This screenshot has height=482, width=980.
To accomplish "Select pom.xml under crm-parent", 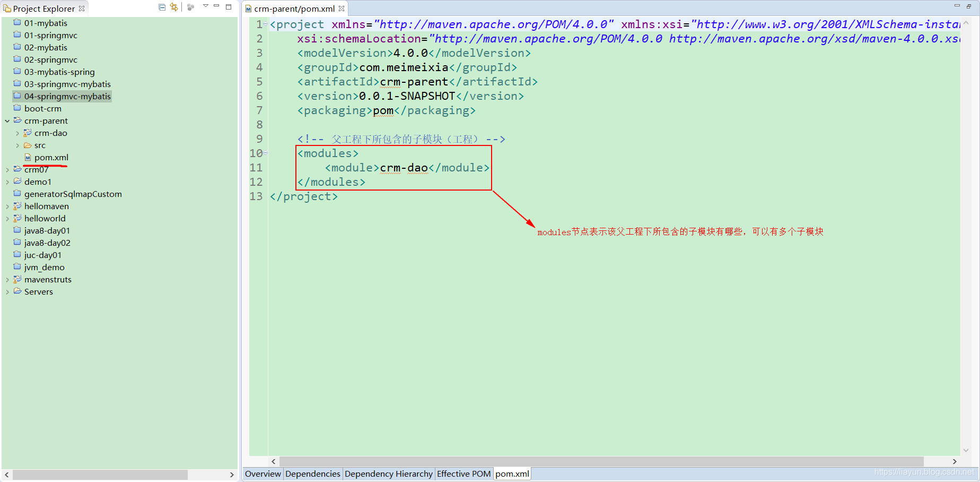I will [x=51, y=157].
